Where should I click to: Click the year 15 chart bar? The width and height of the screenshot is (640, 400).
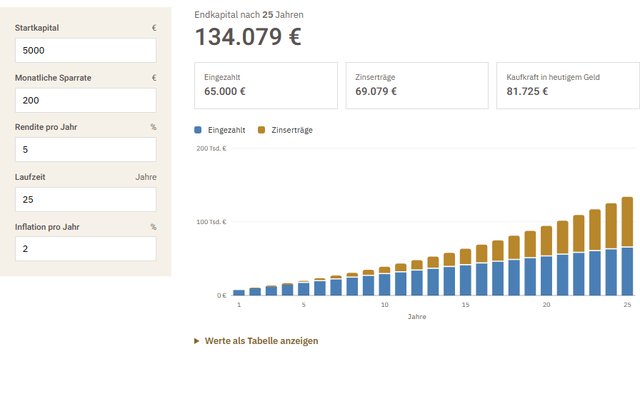(466, 272)
